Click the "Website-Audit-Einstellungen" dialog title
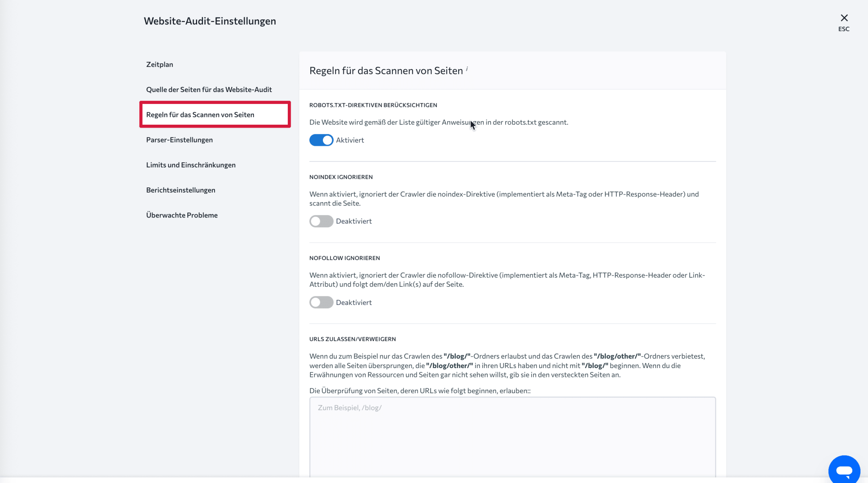 pos(210,20)
